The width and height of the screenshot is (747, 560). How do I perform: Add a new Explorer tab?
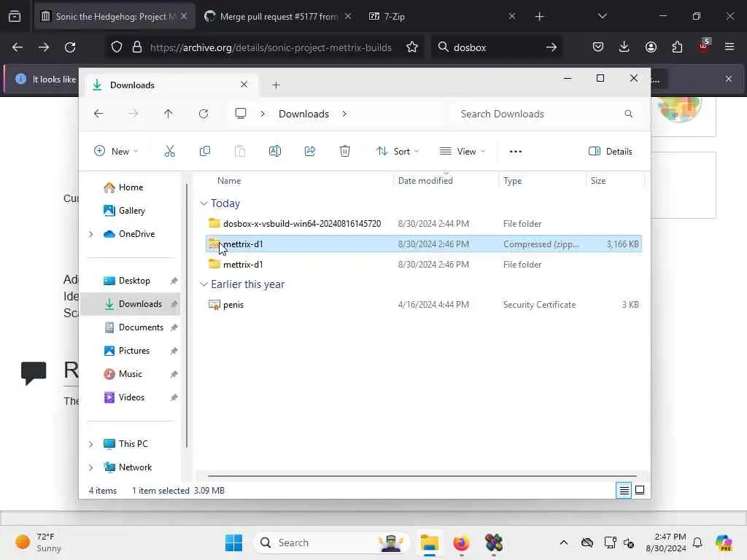click(276, 85)
